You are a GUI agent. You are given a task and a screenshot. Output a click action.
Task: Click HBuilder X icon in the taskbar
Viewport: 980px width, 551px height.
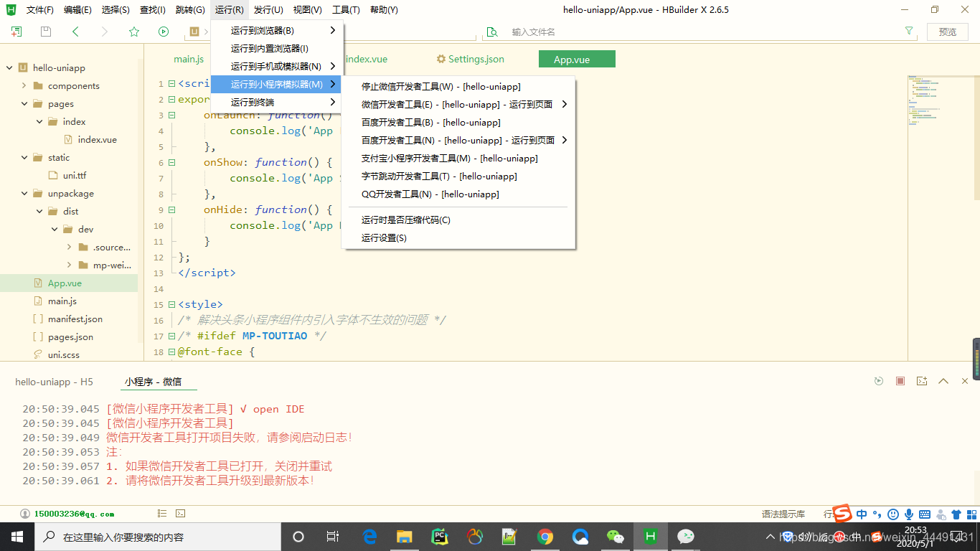pos(651,536)
